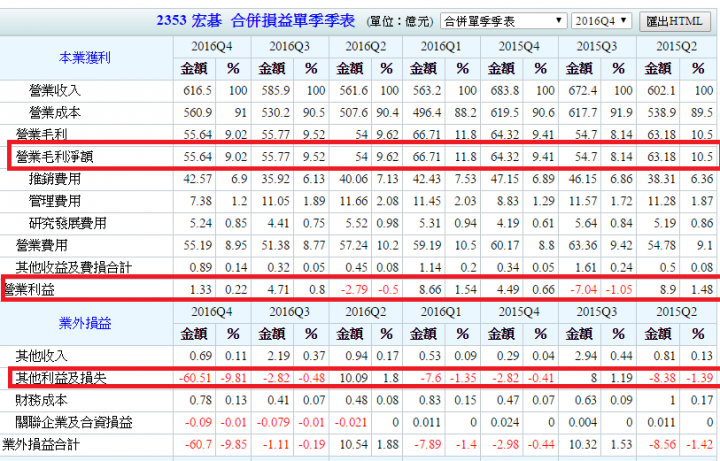Screen dimensions: 720x461
Task: Click the -7.04 operating income value
Action: click(583, 290)
